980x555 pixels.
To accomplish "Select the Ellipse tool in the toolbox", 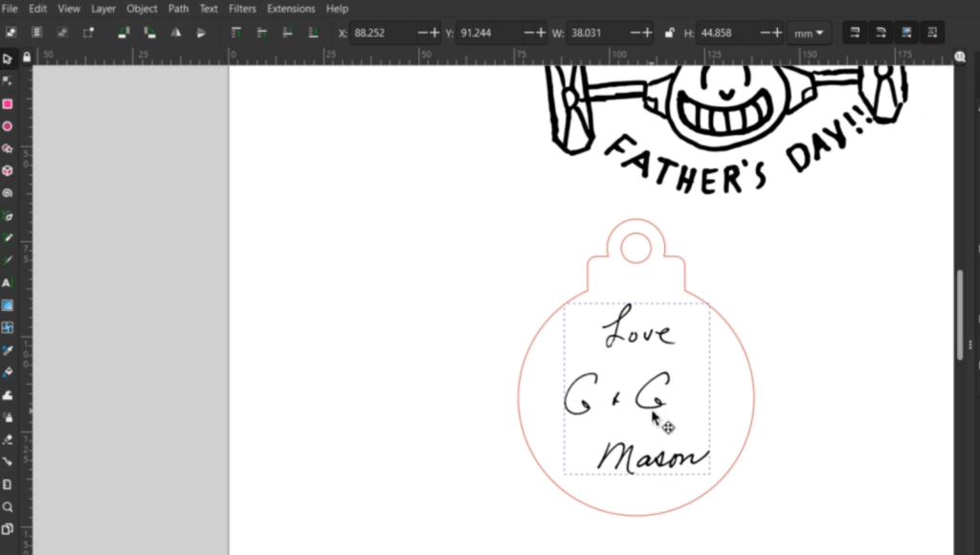I will click(8, 126).
